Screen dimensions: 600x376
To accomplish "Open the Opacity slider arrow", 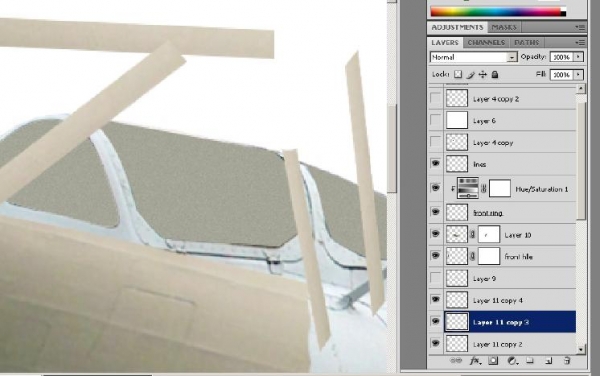I will [579, 57].
